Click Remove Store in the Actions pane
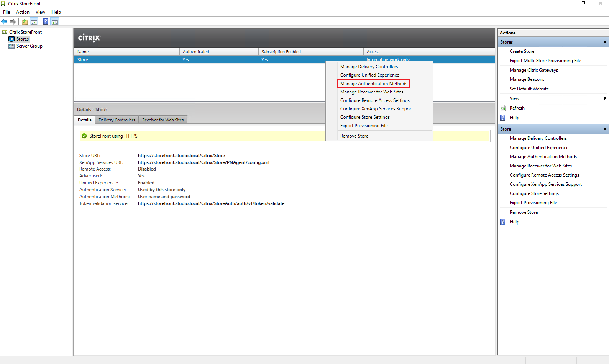609x364 pixels. [x=524, y=212]
